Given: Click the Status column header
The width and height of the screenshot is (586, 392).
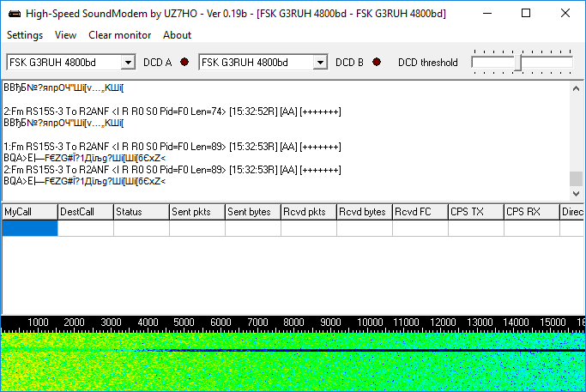Looking at the screenshot, I should click(141, 212).
